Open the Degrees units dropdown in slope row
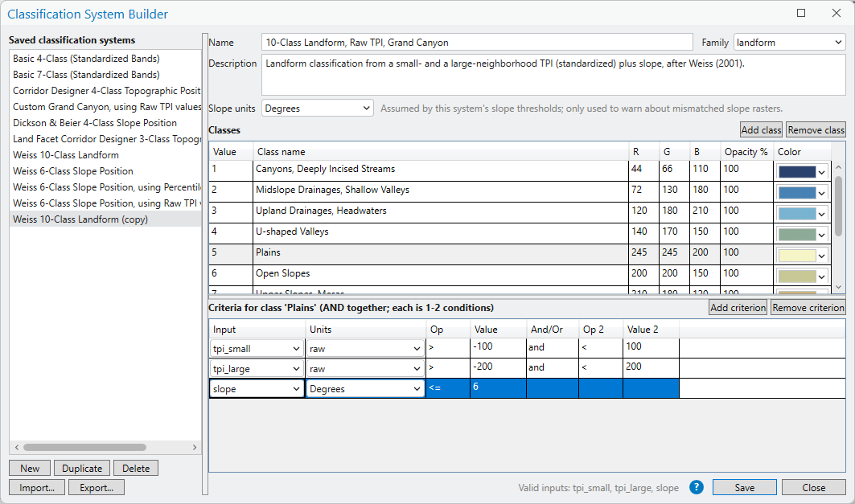 pos(365,389)
